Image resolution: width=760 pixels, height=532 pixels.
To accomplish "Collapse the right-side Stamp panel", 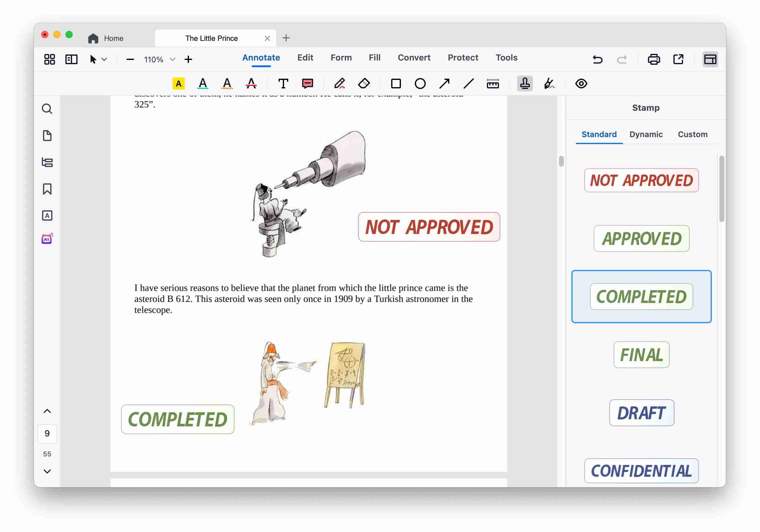I will pos(710,60).
